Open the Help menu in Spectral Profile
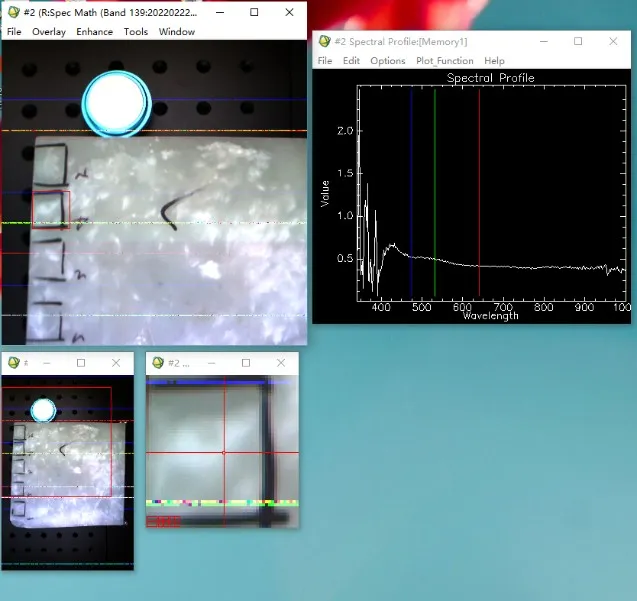The image size is (637, 601). click(x=494, y=61)
